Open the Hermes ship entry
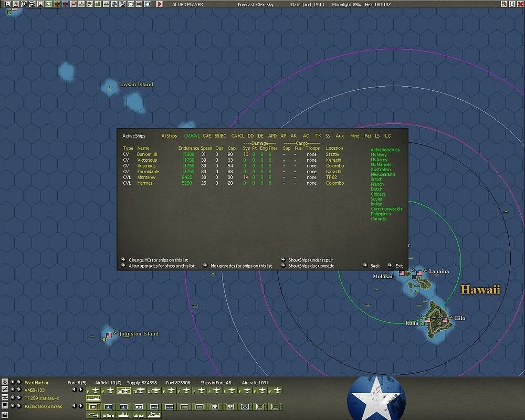 click(145, 183)
